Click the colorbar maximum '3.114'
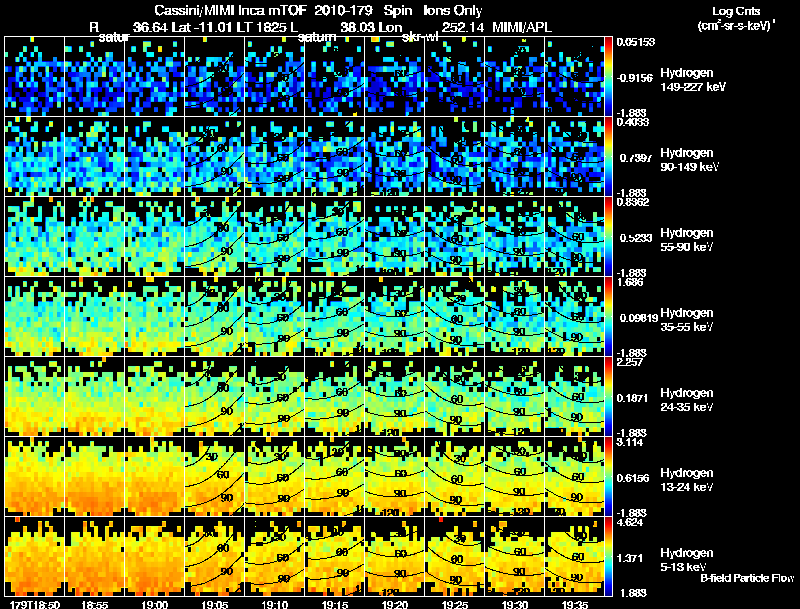Screen dimensions: 800x609 631,442
